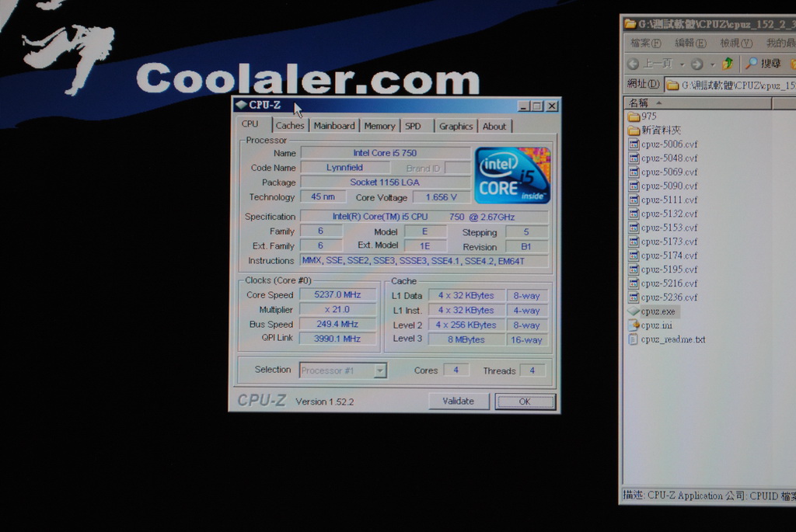796x532 pixels.
Task: Select cpuz-5195.cvf file icon
Action: 634,269
